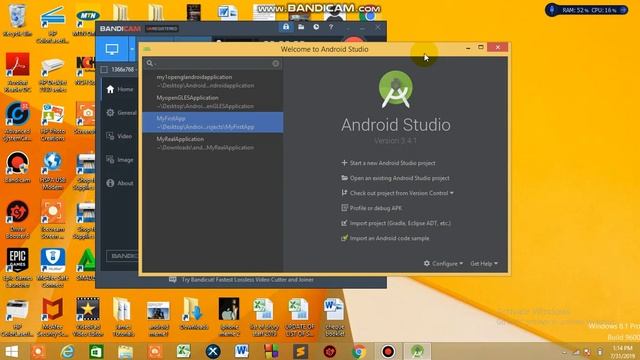Open the Icecream Screen Recorder desktop icon
640x360 pixels.
pyautogui.click(x=52, y=219)
